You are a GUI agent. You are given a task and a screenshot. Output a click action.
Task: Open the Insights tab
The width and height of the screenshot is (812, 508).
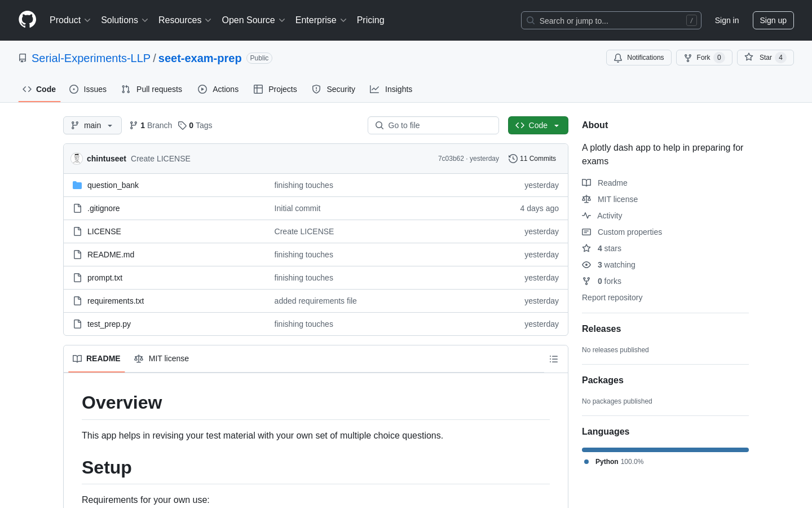391,89
